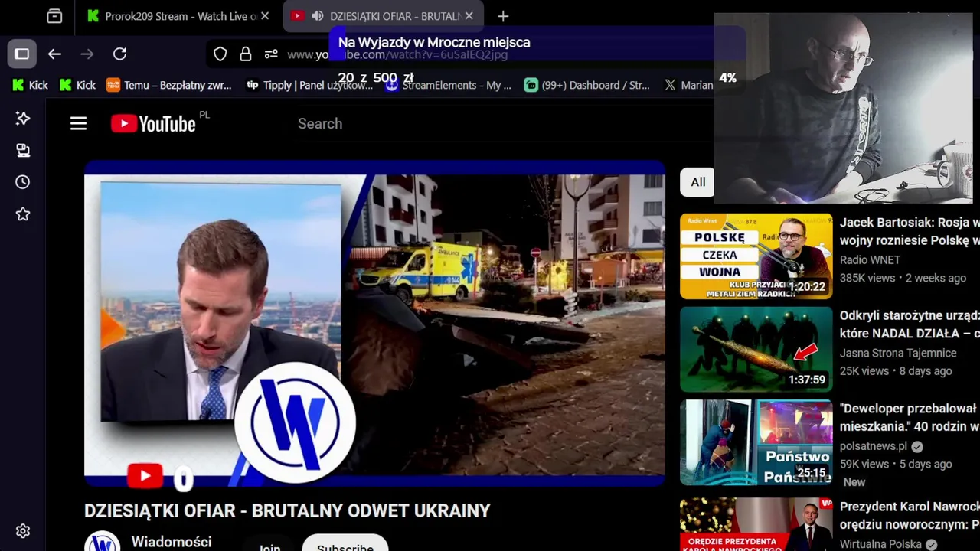Open the Wiadomości channel avatar

[x=102, y=541]
